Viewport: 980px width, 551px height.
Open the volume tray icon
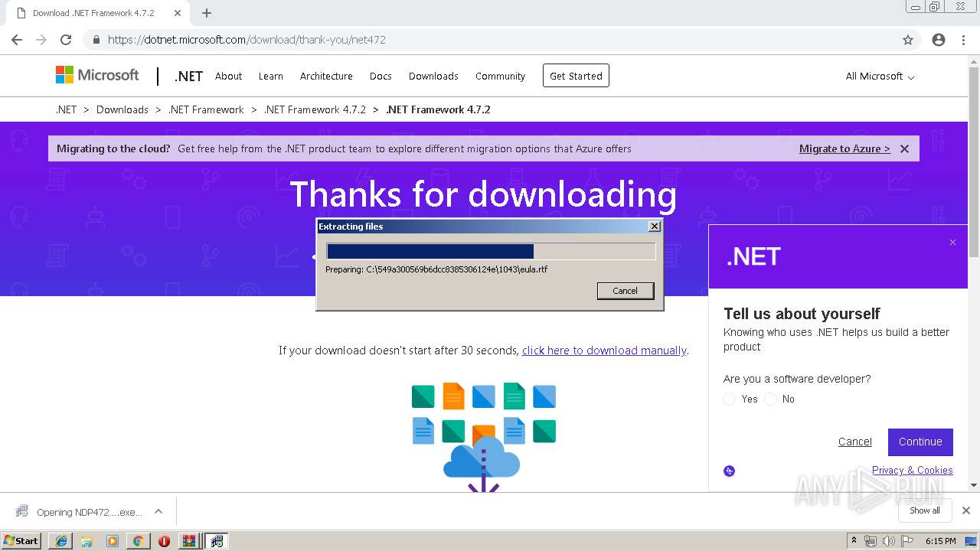pyautogui.click(x=888, y=541)
